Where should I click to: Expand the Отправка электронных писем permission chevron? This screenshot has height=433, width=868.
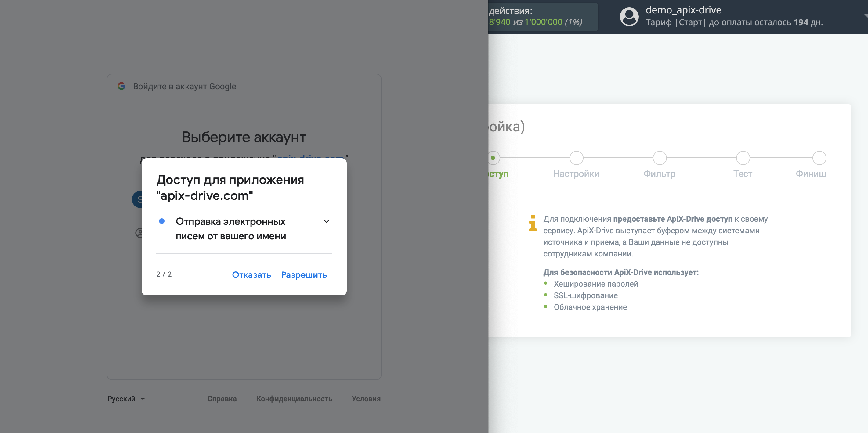pyautogui.click(x=326, y=221)
